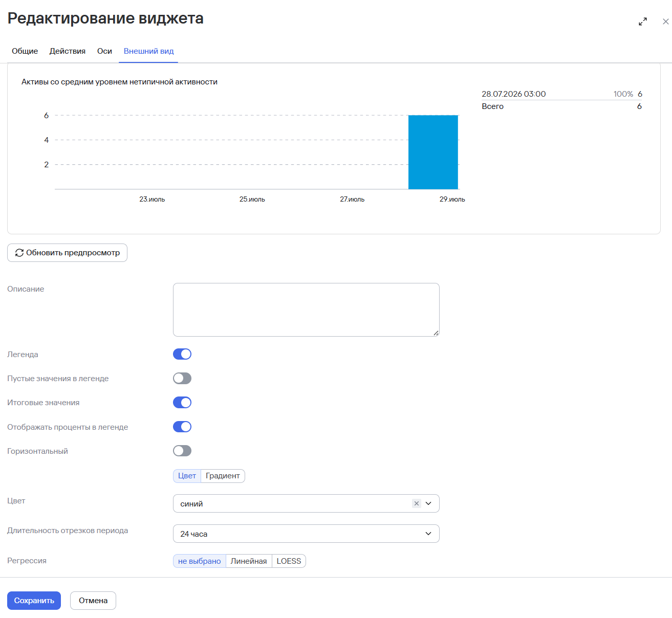Enable Пустые значения в легенде switch
Image resolution: width=672 pixels, height=618 pixels.
(182, 378)
